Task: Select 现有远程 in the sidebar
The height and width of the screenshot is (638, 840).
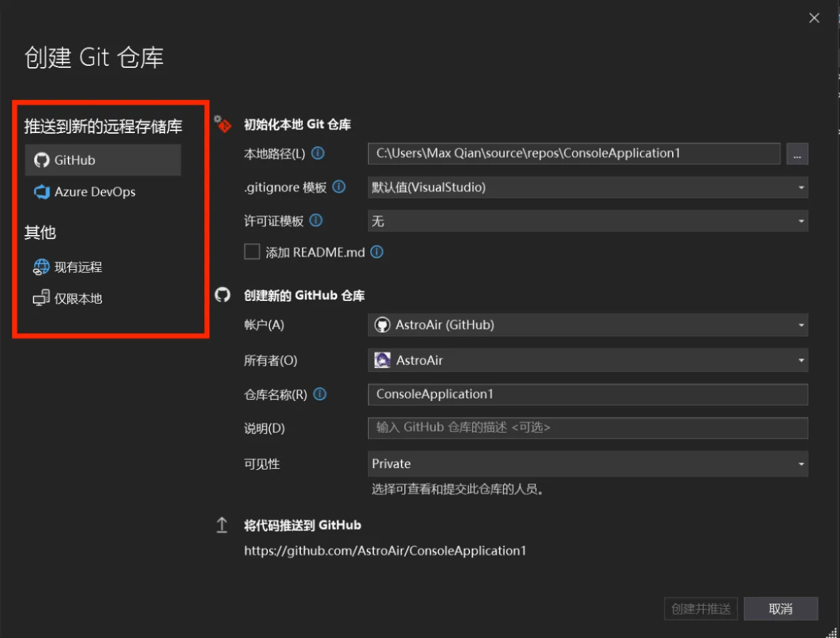Action: click(x=78, y=267)
